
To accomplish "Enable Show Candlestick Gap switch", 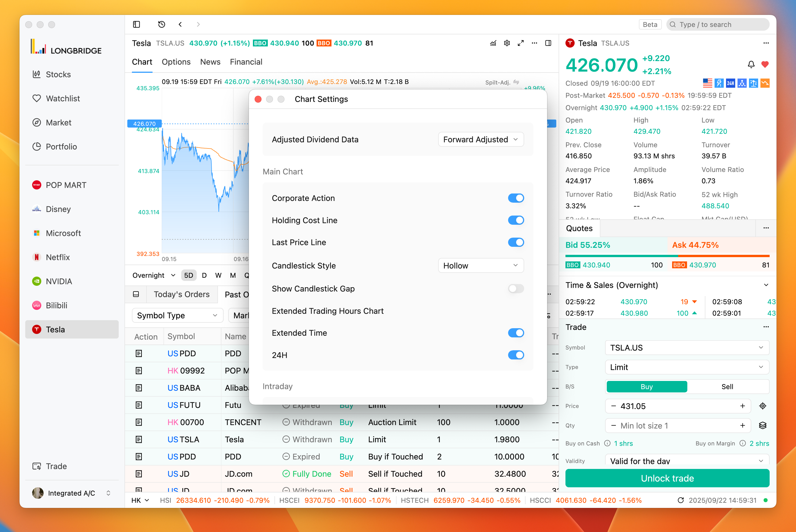I will pyautogui.click(x=516, y=289).
